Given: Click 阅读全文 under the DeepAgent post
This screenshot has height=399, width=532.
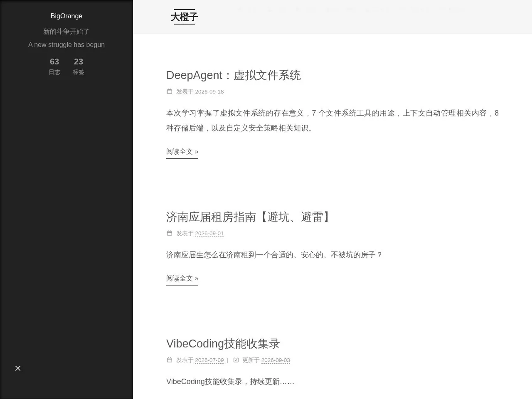Looking at the screenshot, I should click(x=182, y=152).
